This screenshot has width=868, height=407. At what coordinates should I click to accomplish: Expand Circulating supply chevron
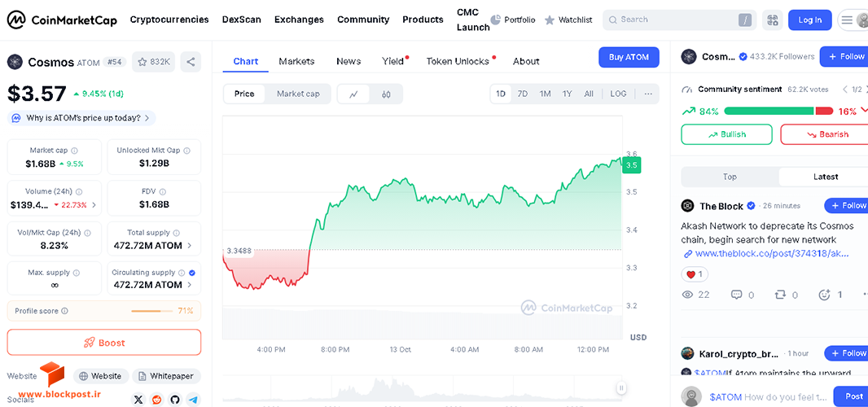[190, 285]
